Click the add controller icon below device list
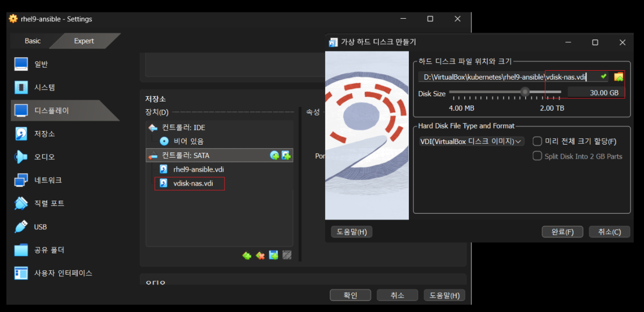The width and height of the screenshot is (644, 312). pos(247,255)
